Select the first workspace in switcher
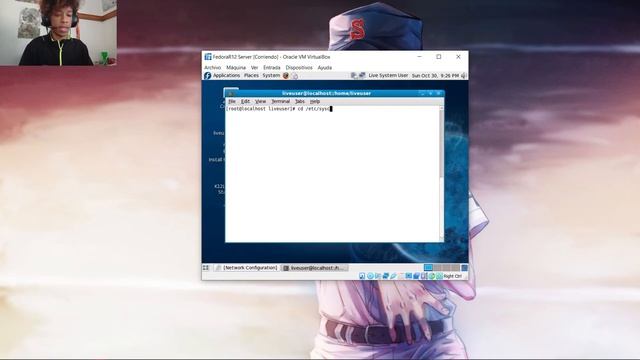This screenshot has height=360, width=640. pyautogui.click(x=428, y=268)
